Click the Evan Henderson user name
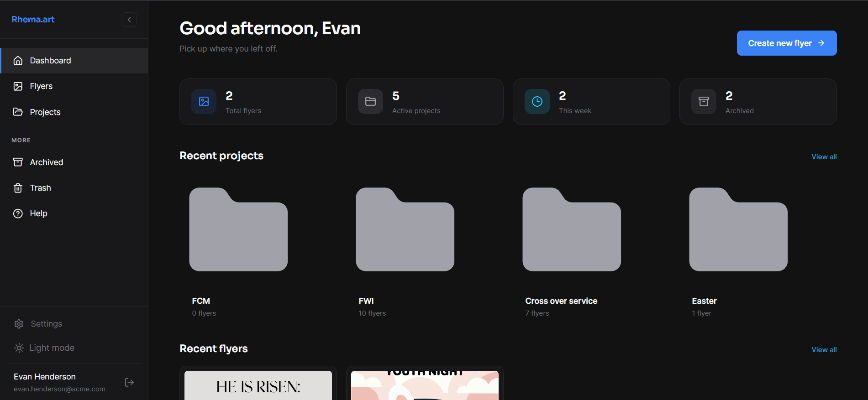 [45, 377]
